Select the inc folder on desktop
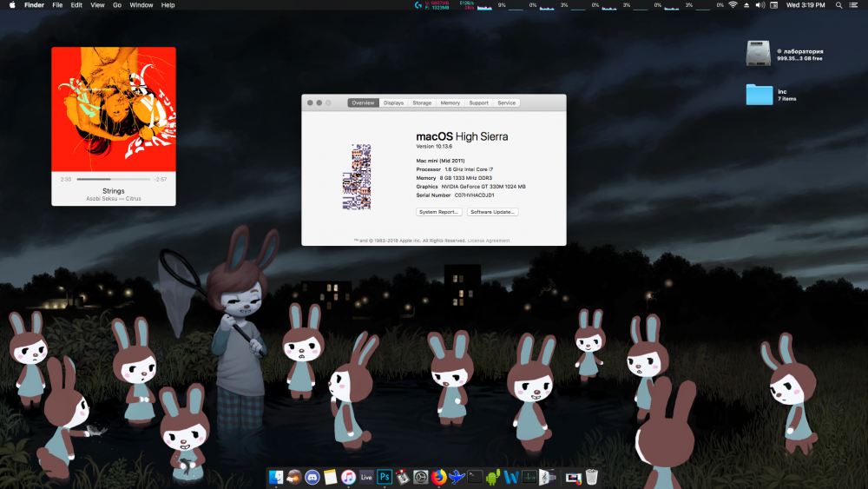The image size is (868, 489). coord(759,95)
